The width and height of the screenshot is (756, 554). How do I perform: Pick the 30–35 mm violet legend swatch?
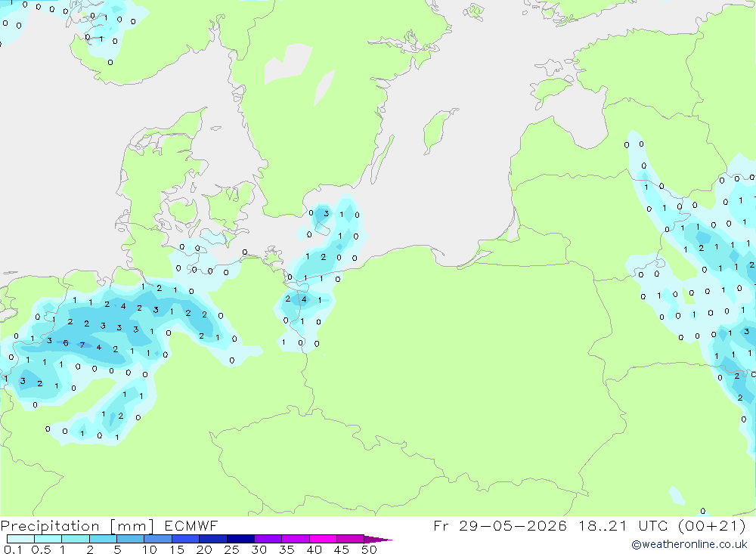[x=268, y=539]
